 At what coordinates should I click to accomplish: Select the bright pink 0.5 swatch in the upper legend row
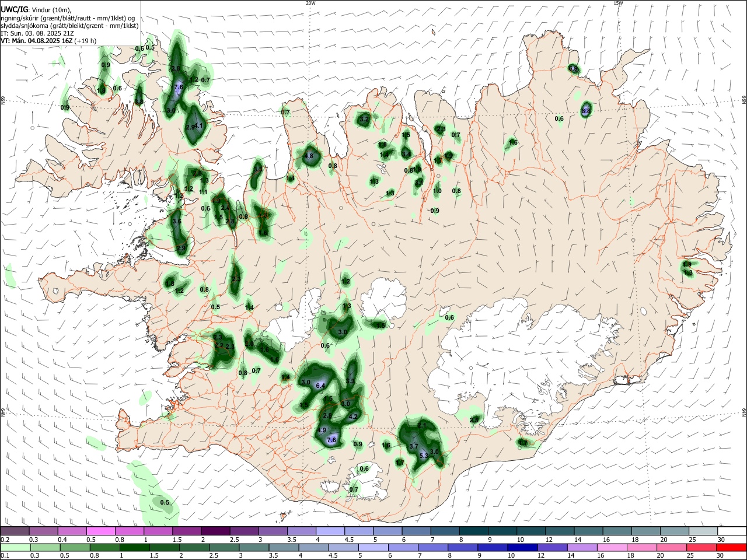coord(100,531)
